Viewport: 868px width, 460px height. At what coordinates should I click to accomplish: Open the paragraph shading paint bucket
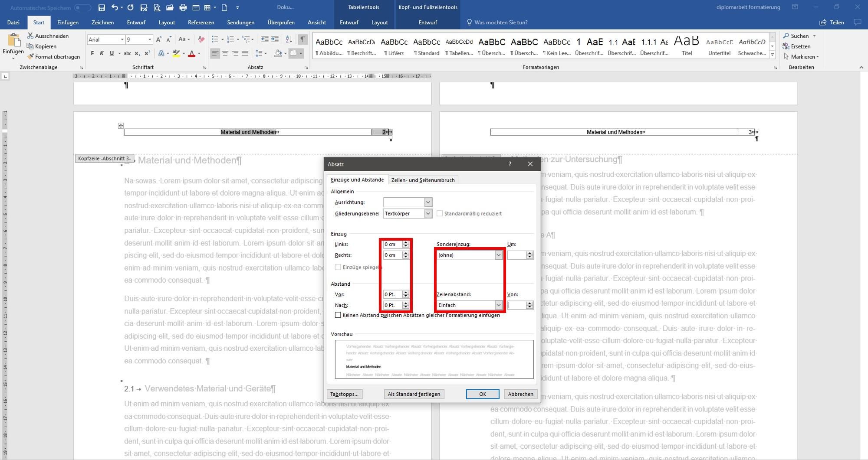pyautogui.click(x=278, y=53)
